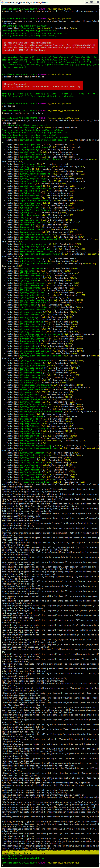Click the red RuntimeException error block

(42, 85)
